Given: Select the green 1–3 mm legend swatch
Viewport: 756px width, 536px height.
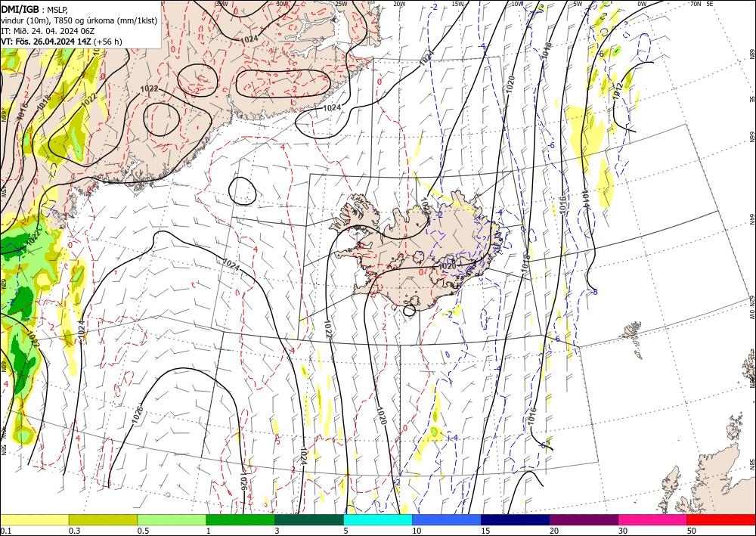Looking at the screenshot, I should (x=240, y=519).
